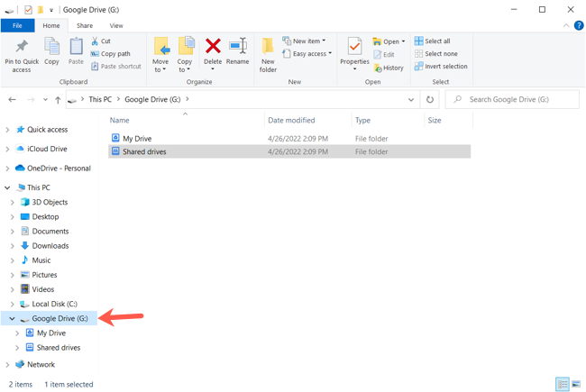This screenshot has height=392, width=586.
Task: Click the Copy ribbon icon
Action: click(x=51, y=47)
